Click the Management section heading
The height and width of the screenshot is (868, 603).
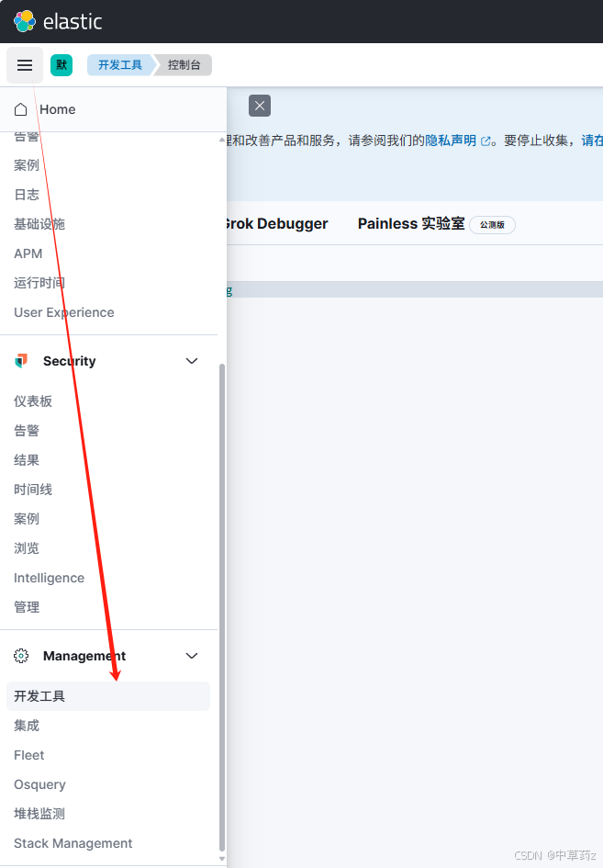click(84, 656)
